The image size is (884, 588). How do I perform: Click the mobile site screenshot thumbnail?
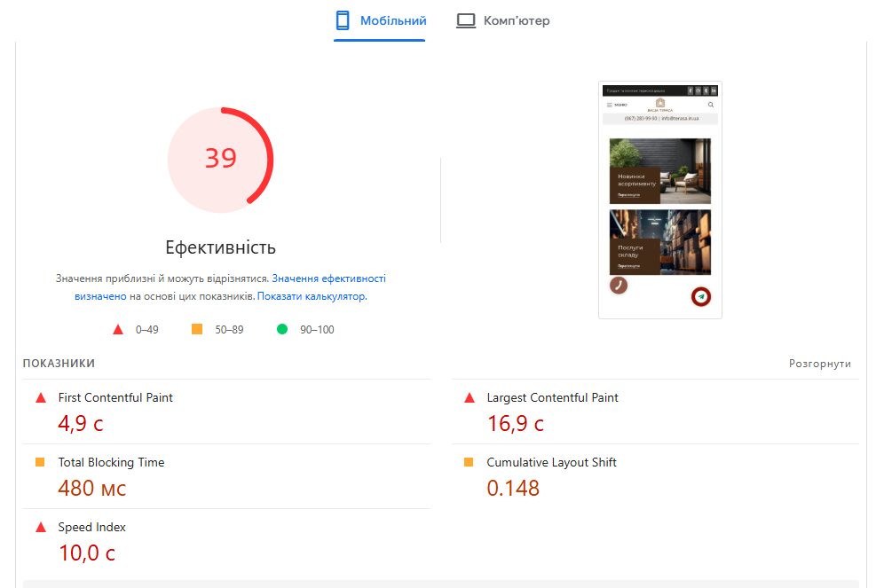(660, 200)
